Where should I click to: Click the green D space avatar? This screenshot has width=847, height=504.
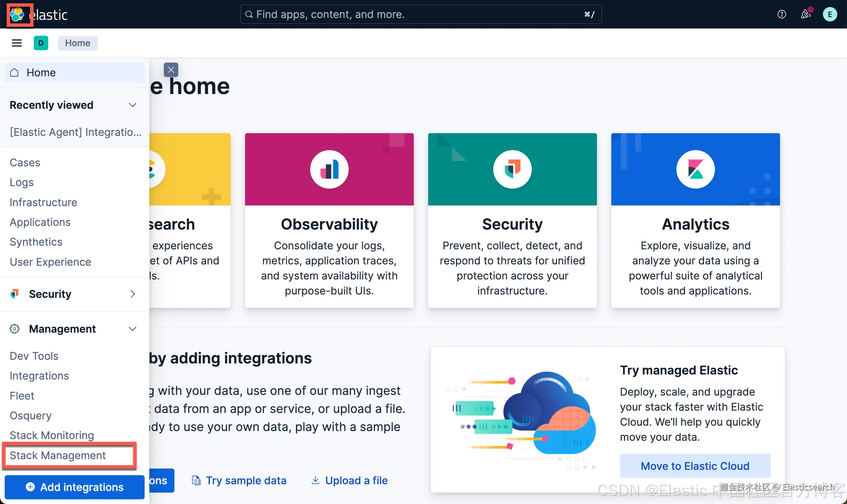click(x=41, y=43)
